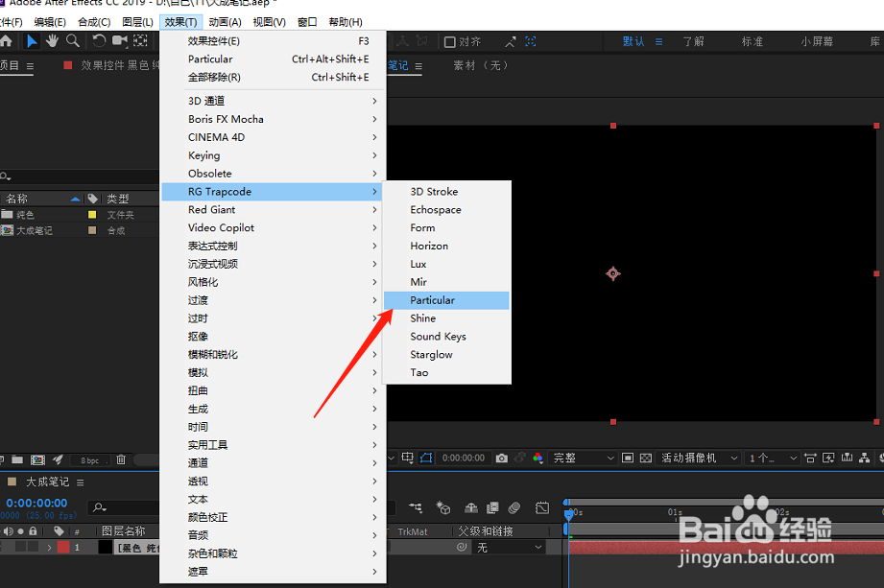
Task: Toggle the fast preview region button left of transparency grid
Action: (628, 458)
